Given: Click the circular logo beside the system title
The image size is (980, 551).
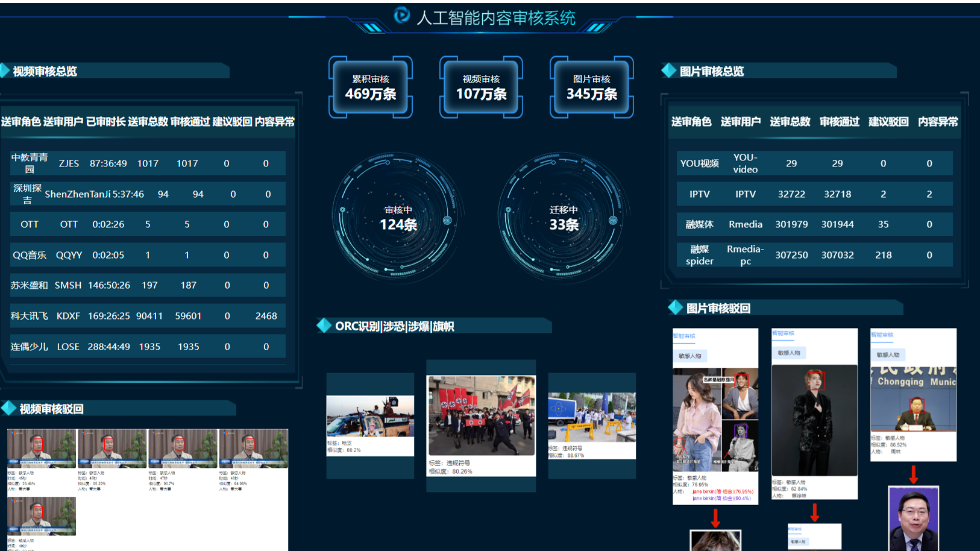Looking at the screenshot, I should pos(401,15).
